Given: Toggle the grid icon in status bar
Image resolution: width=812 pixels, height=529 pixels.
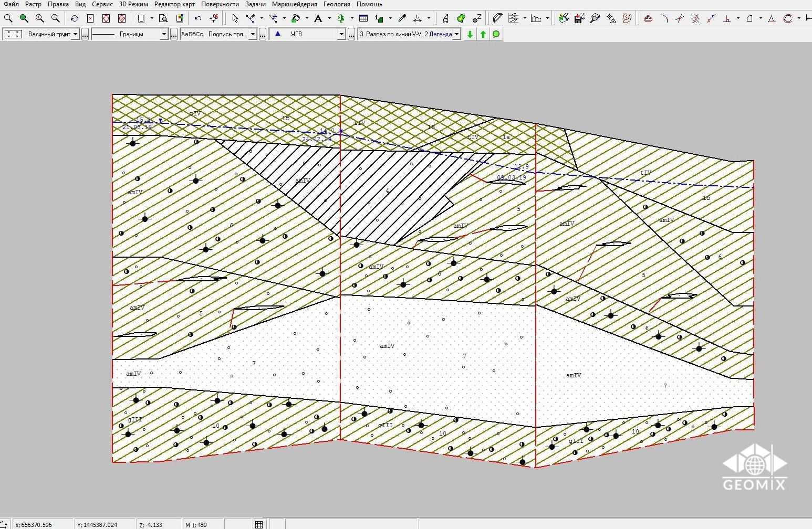Looking at the screenshot, I should [259, 524].
